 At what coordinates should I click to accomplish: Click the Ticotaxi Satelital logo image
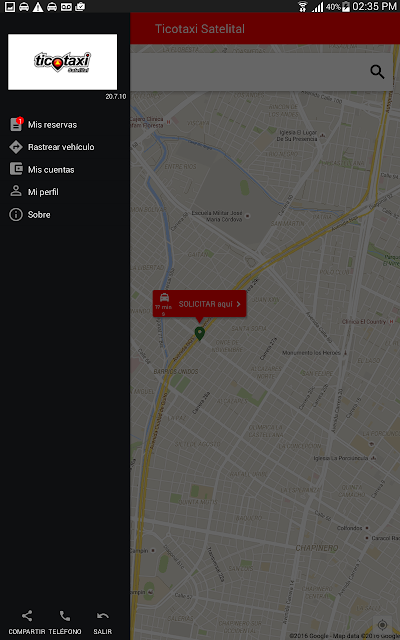[62, 62]
